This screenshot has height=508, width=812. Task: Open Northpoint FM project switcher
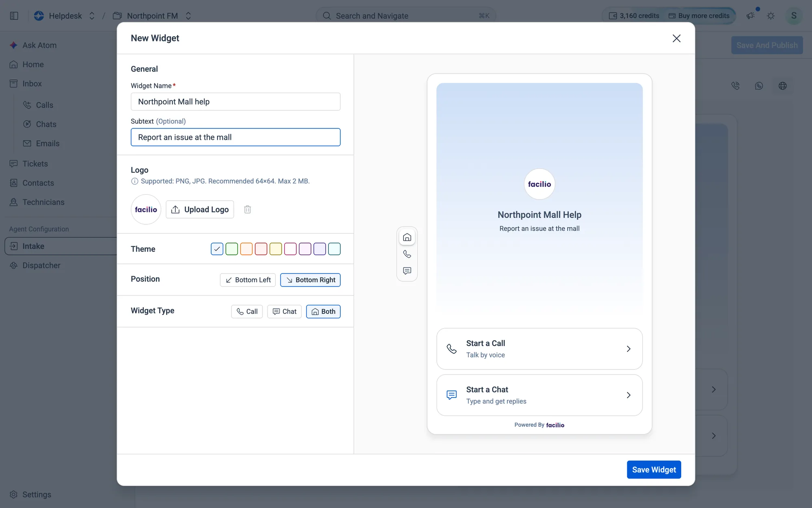152,16
